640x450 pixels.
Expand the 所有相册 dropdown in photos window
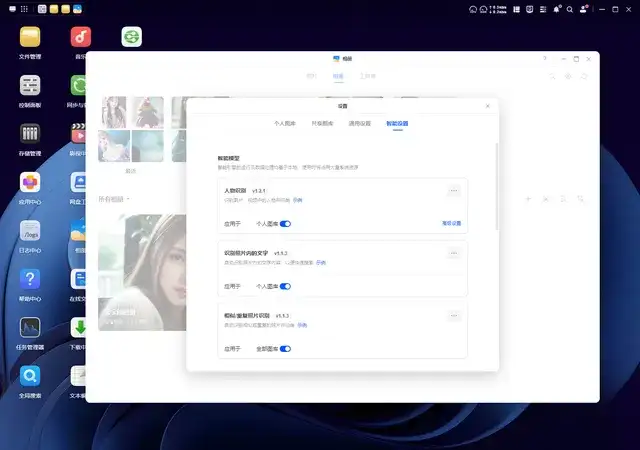(x=114, y=199)
